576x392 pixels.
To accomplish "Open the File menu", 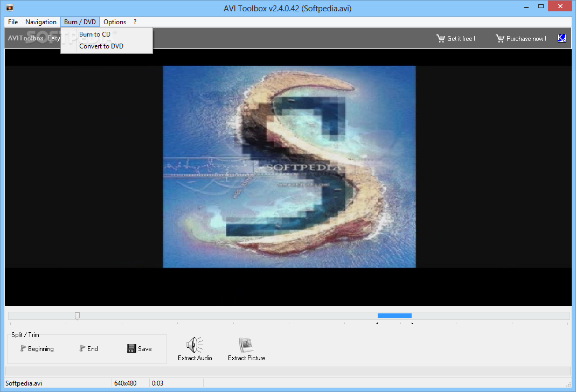I will (x=13, y=22).
